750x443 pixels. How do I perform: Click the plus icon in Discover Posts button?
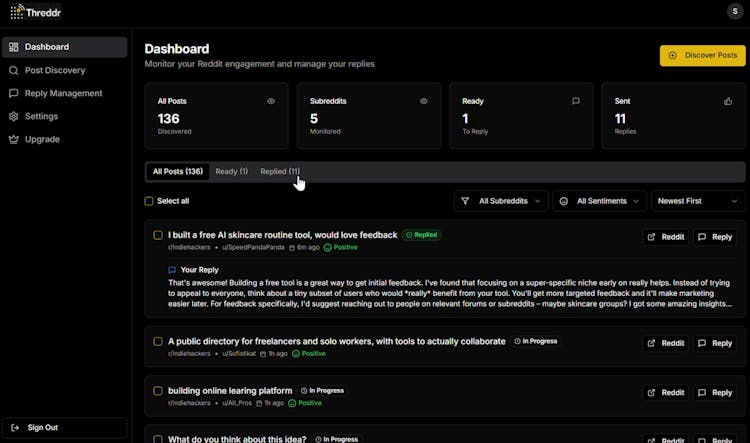point(673,55)
